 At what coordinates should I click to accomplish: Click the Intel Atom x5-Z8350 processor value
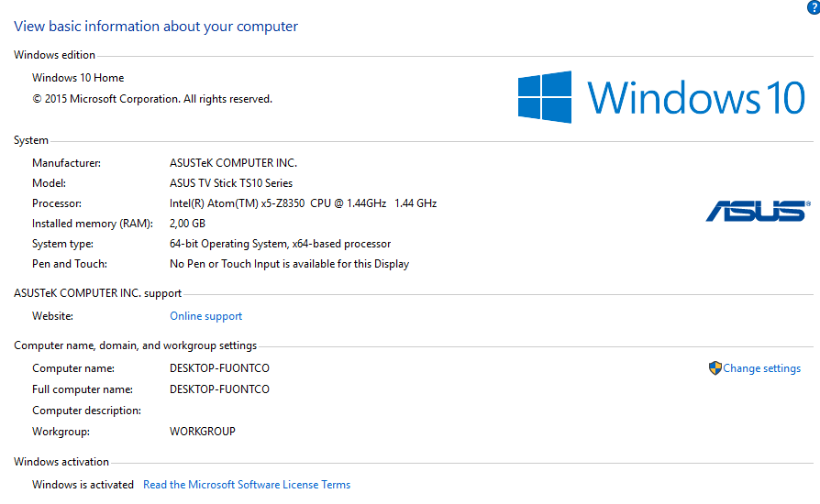tap(303, 203)
